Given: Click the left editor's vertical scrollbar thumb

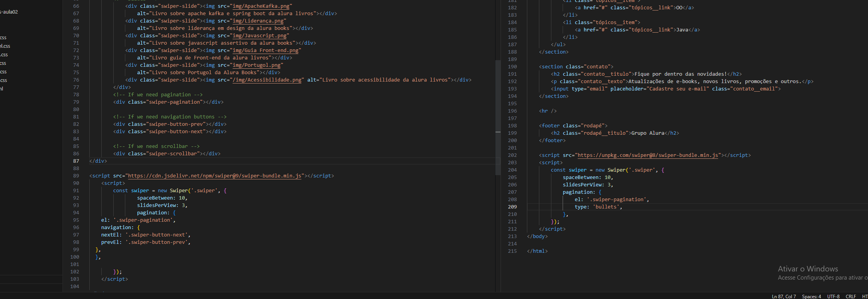Looking at the screenshot, I should tap(498, 118).
